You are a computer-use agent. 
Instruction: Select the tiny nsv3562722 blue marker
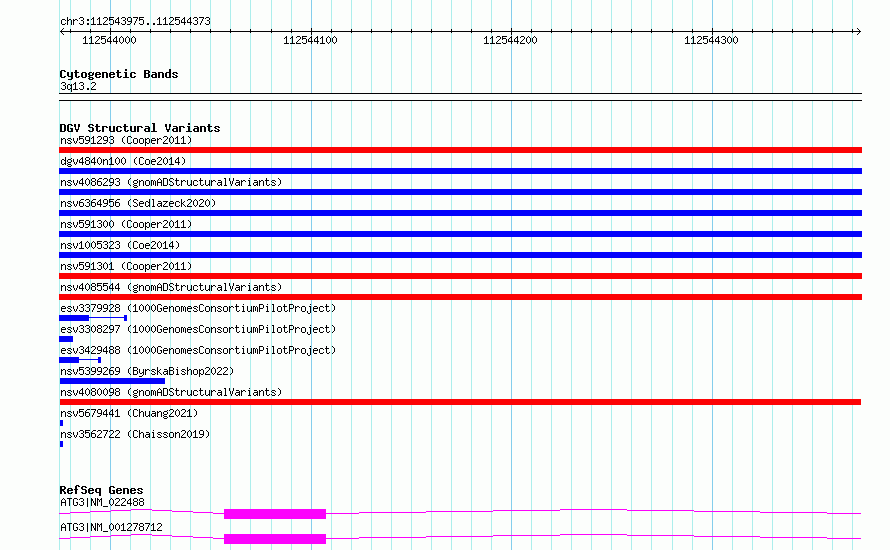(61, 444)
